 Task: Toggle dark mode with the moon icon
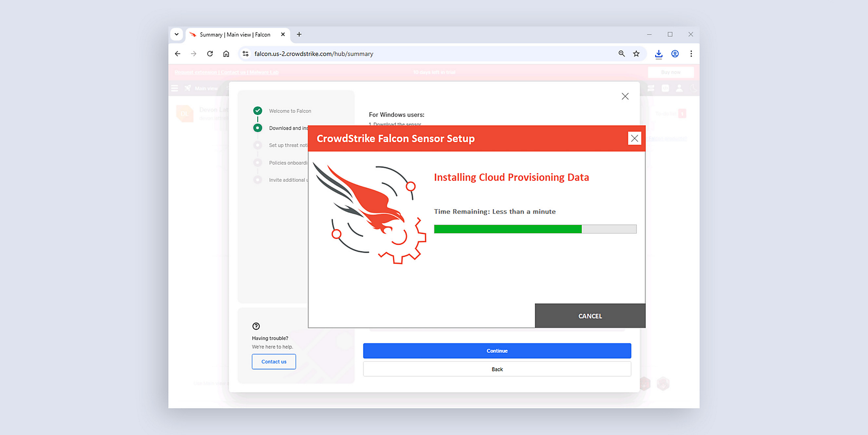coord(693,88)
